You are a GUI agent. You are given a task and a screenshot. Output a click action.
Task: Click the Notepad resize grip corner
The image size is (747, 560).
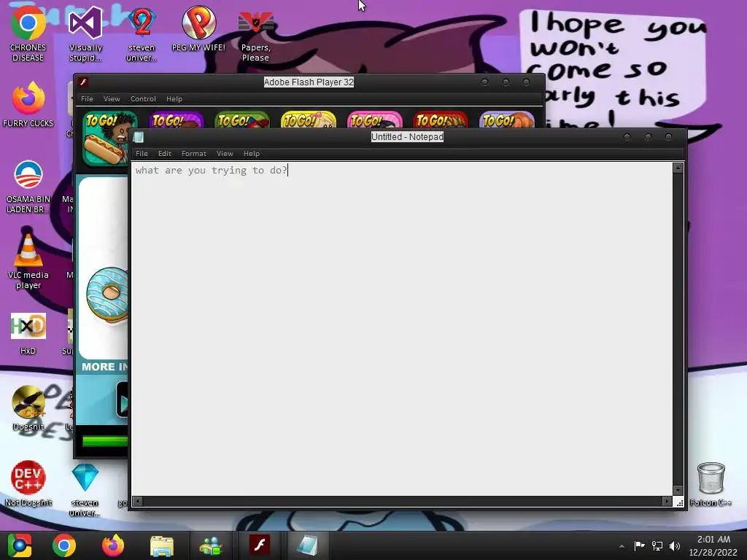pos(680,502)
